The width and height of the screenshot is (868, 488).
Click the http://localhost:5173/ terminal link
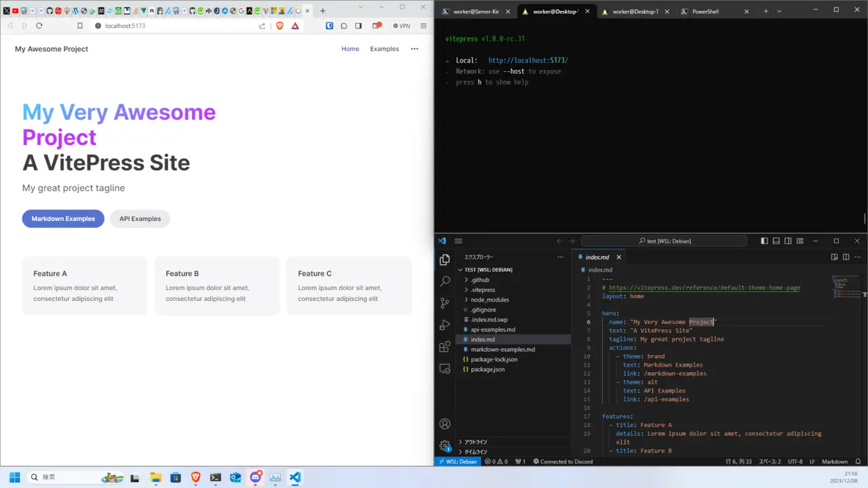coord(528,60)
